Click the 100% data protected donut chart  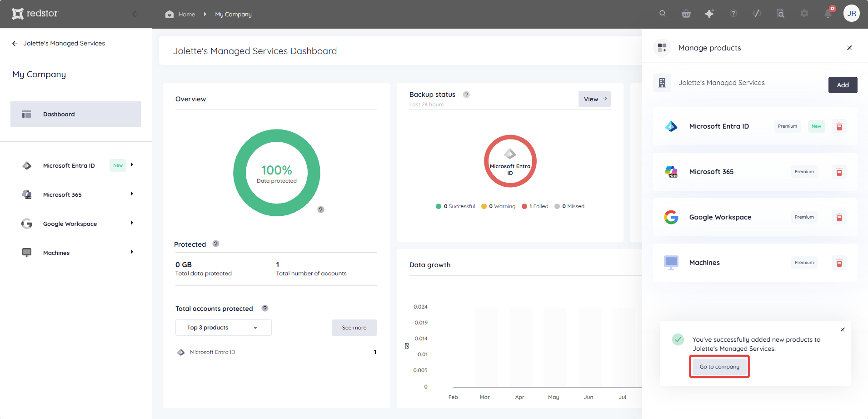[x=276, y=173]
